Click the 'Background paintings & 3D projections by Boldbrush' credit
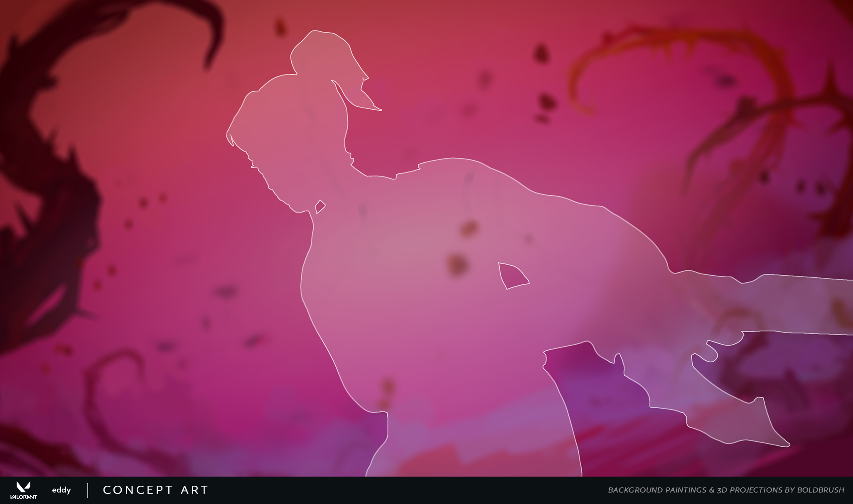Screen dimensions: 853x504 (726, 490)
